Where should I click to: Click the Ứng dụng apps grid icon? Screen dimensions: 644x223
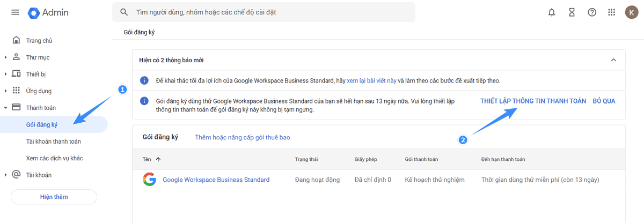click(16, 91)
